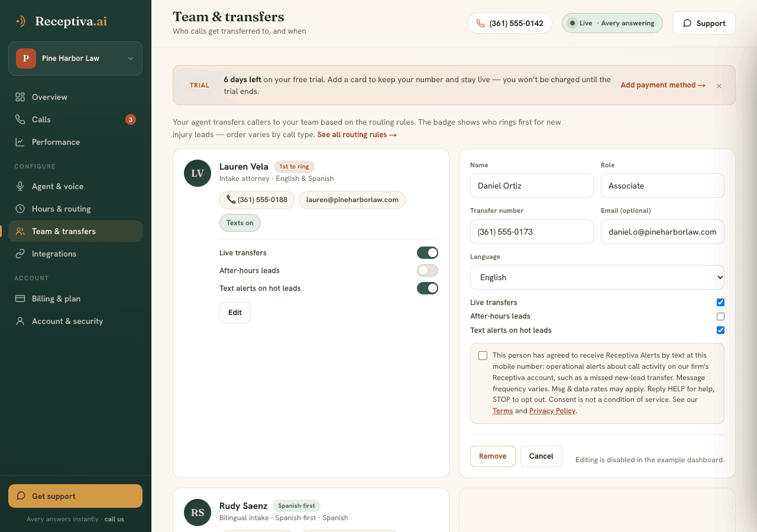Viewport: 757px width, 532px height.
Task: Click the Name field containing Daniel Ortiz
Action: (x=532, y=186)
